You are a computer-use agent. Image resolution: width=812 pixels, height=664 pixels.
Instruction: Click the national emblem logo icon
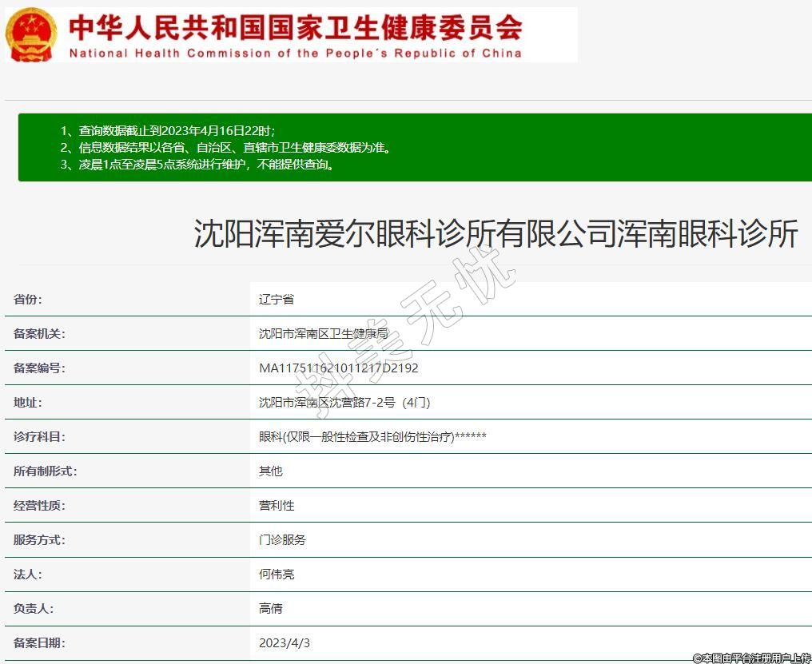(32, 34)
